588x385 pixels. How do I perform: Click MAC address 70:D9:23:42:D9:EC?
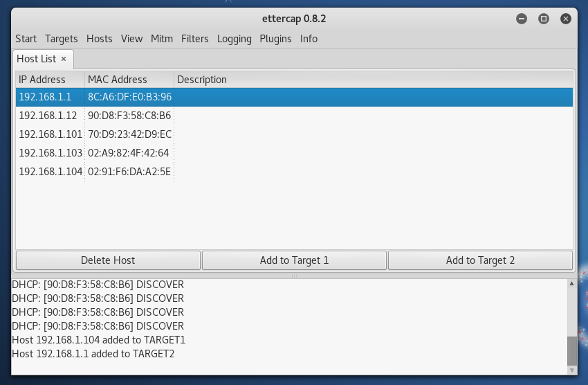pos(130,134)
